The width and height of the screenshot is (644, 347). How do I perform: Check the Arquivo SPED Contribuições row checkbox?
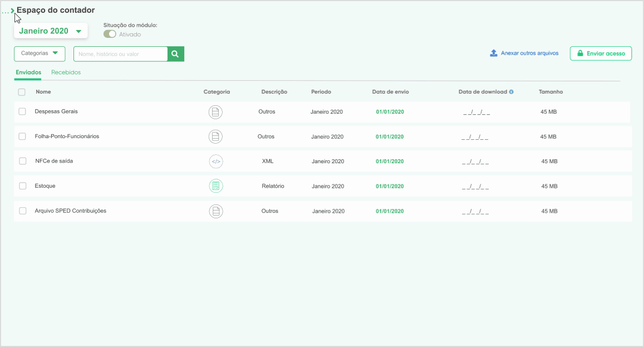click(x=23, y=211)
